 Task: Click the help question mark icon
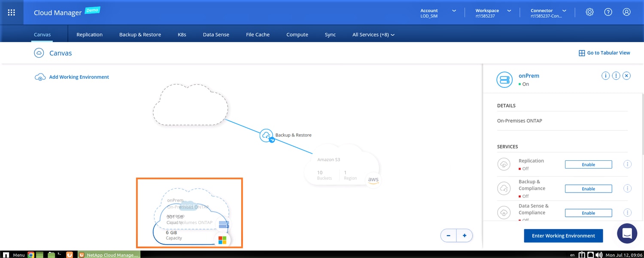coord(608,12)
